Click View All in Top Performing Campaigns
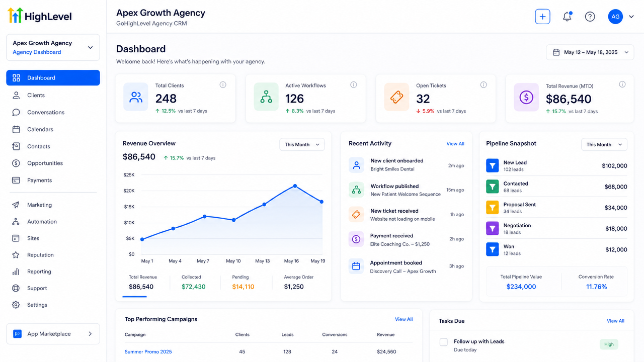This screenshot has height=362, width=644. click(x=404, y=319)
